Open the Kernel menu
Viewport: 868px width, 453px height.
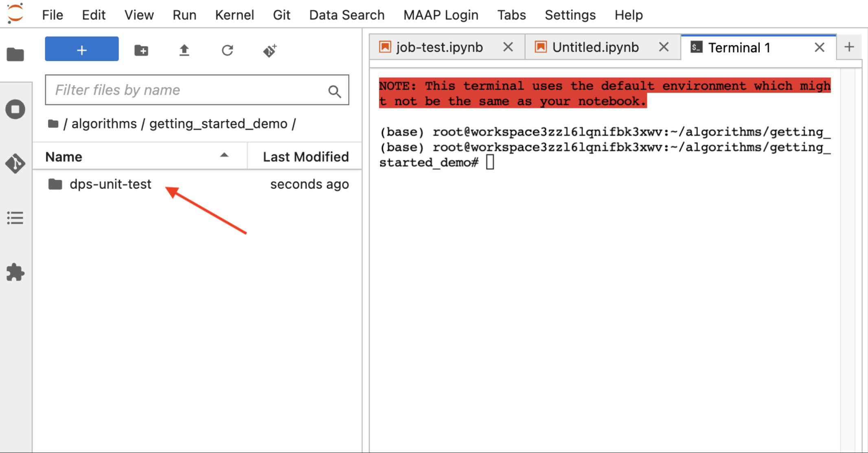tap(235, 15)
